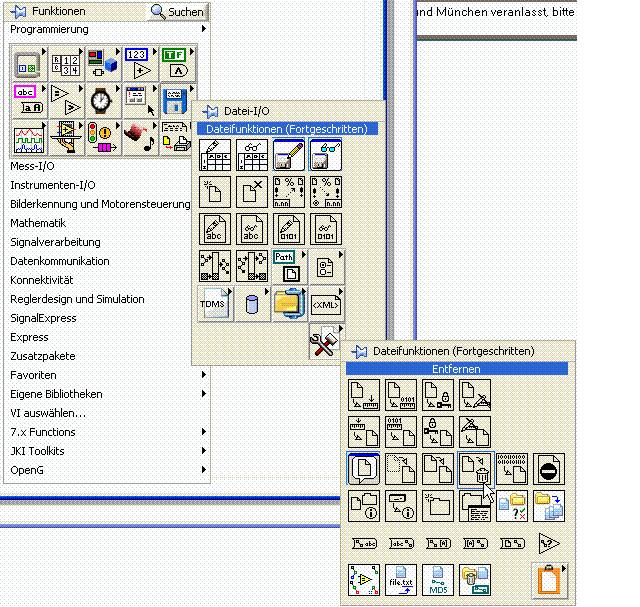Select Open/Create/Replace File function
The image size is (640, 607).
pos(215,192)
